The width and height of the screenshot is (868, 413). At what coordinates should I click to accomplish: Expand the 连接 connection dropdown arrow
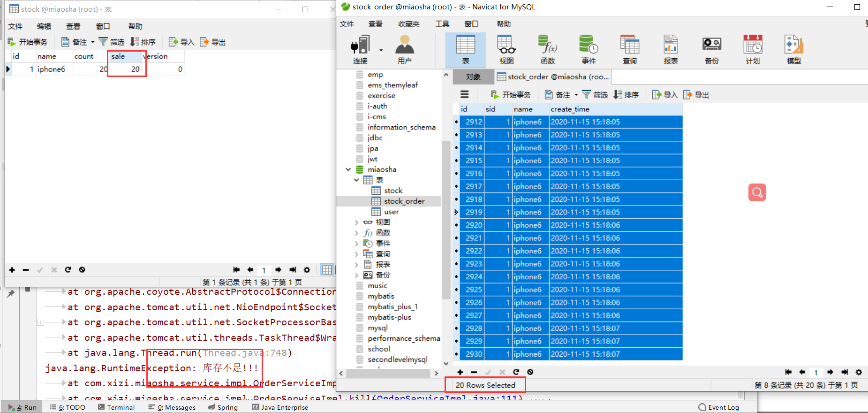pyautogui.click(x=381, y=50)
